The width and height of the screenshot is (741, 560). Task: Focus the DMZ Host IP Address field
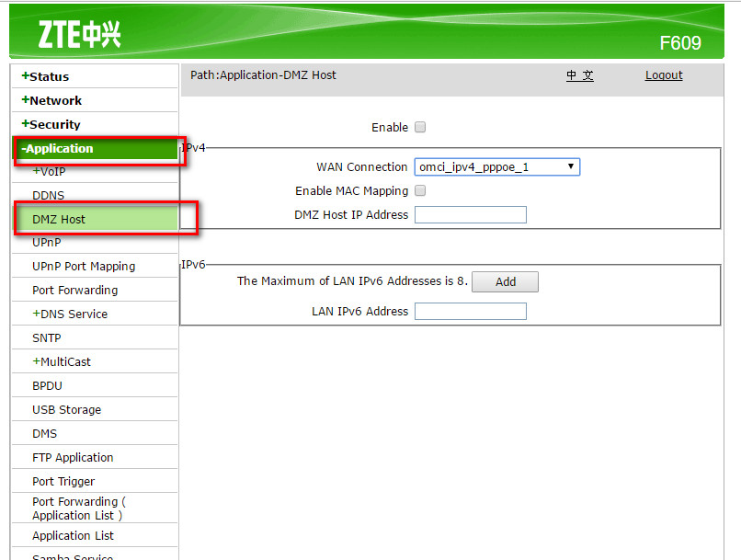coord(471,214)
